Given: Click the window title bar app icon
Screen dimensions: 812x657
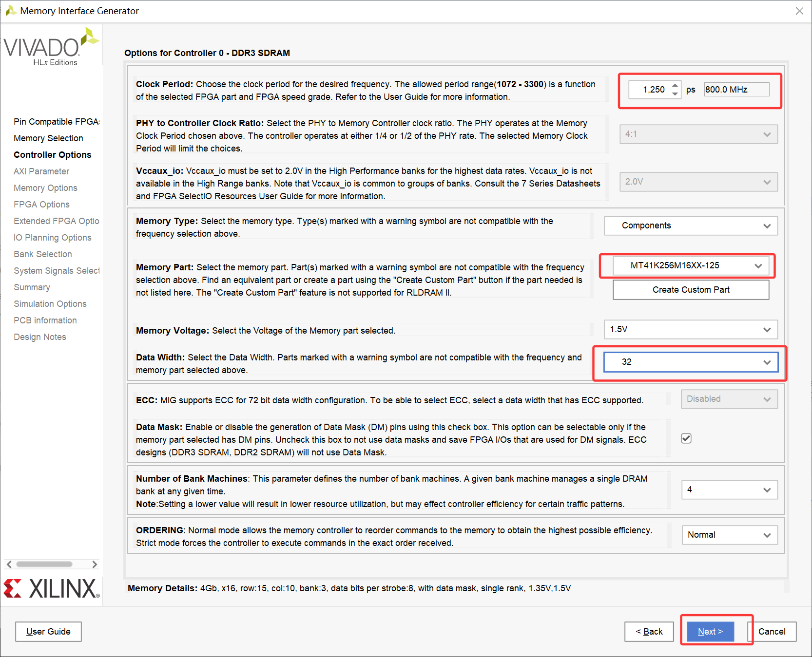Looking at the screenshot, I should click(11, 11).
